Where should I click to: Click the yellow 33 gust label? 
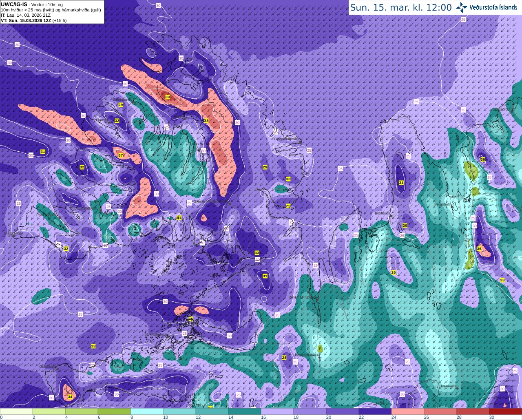[257, 253]
